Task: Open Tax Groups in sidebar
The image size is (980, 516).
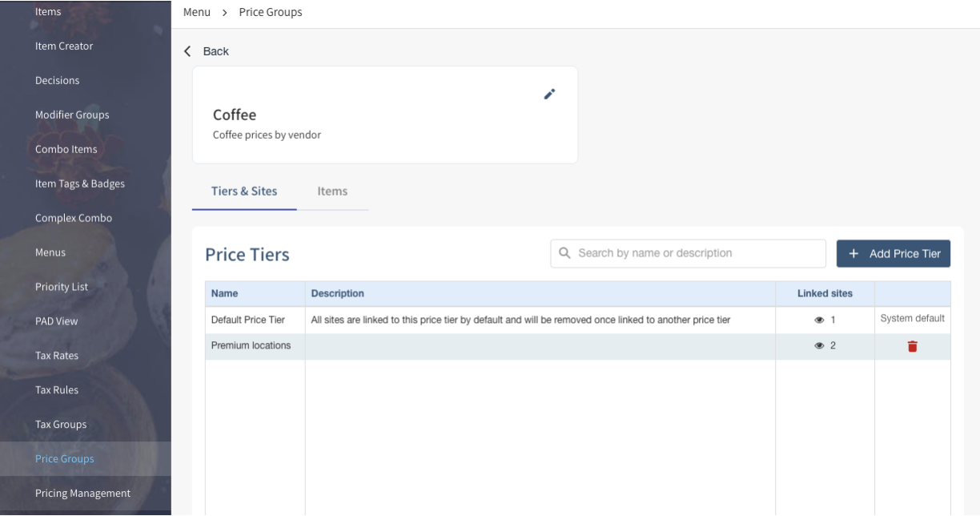Action: coord(61,424)
